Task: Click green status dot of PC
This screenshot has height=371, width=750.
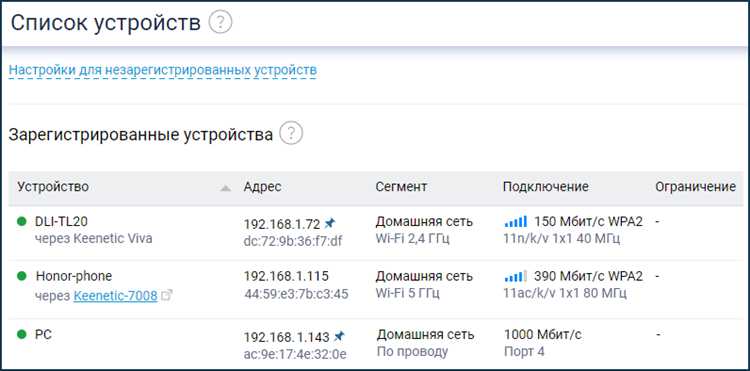Action: pyautogui.click(x=22, y=334)
